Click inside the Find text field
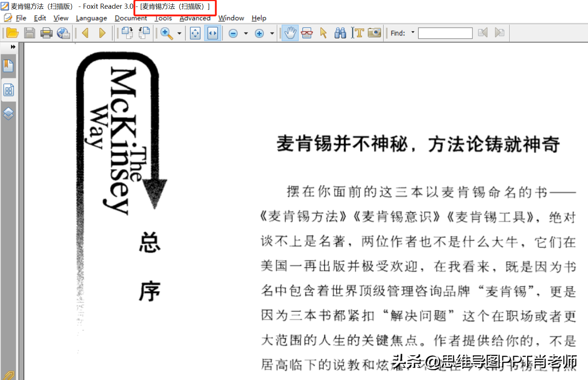588x380 pixels. (x=445, y=33)
